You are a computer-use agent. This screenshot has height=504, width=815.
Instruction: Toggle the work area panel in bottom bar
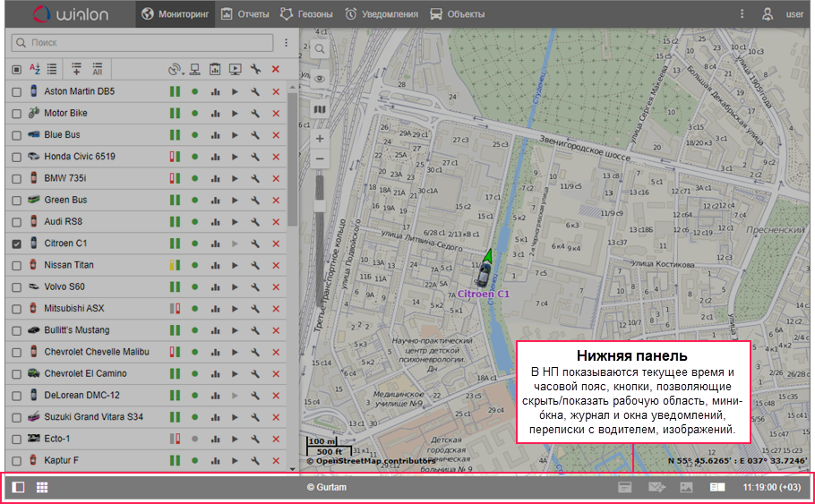tap(18, 488)
